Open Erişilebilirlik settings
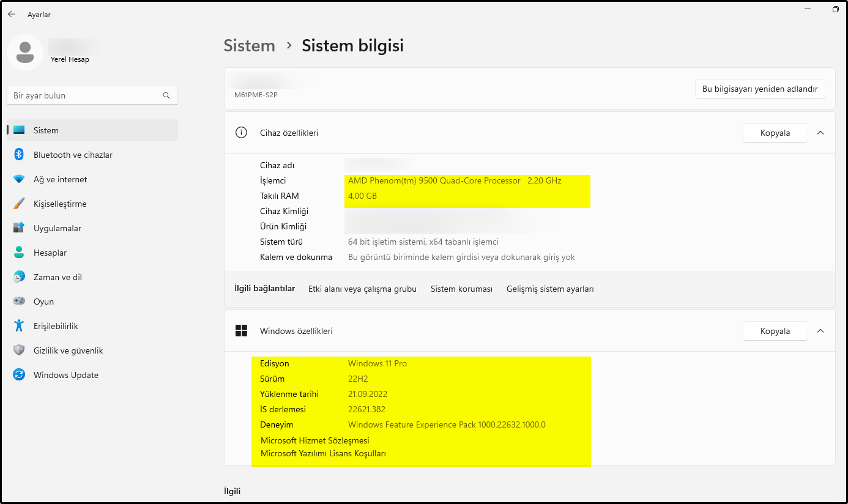Viewport: 848px width, 504px height. 92,326
